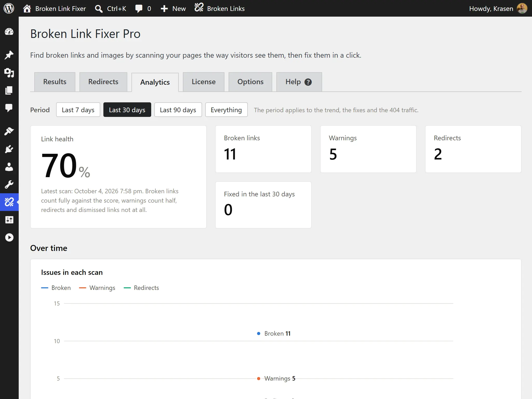
Task: Click the Broken Link Fixer site name link
Action: 61,9
